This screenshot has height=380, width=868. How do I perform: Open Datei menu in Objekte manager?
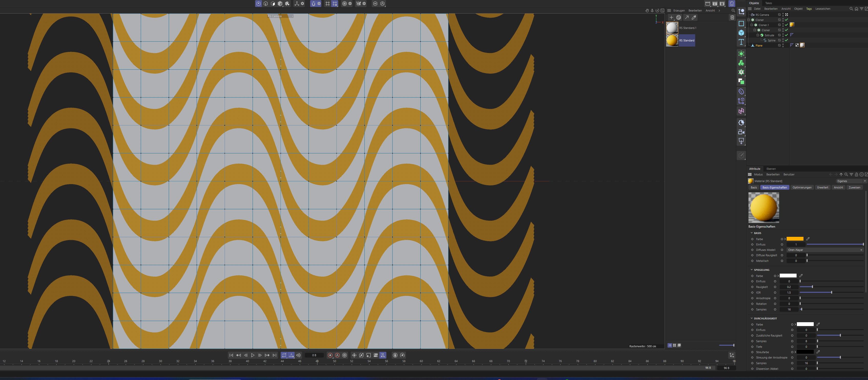point(757,9)
